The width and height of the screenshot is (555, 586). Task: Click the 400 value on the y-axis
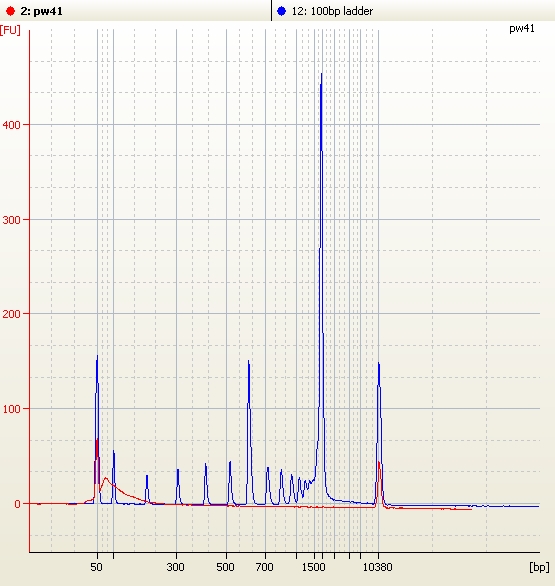pos(11,125)
